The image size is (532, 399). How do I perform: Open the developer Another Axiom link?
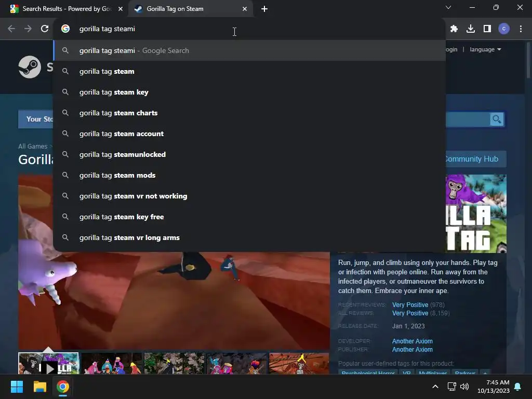(x=412, y=341)
